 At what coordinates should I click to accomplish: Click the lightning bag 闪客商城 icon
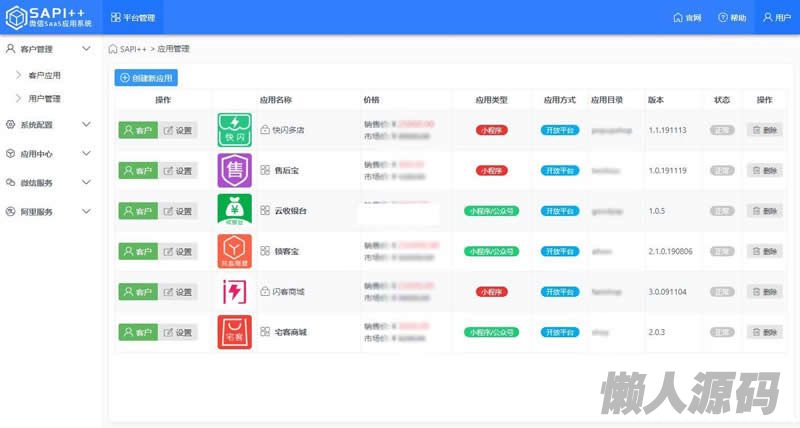coord(235,292)
